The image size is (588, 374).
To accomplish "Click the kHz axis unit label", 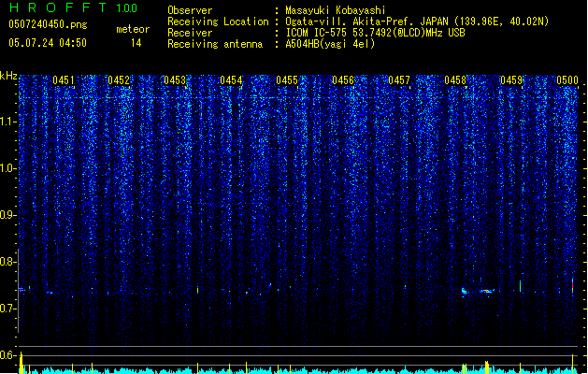I will [8, 76].
